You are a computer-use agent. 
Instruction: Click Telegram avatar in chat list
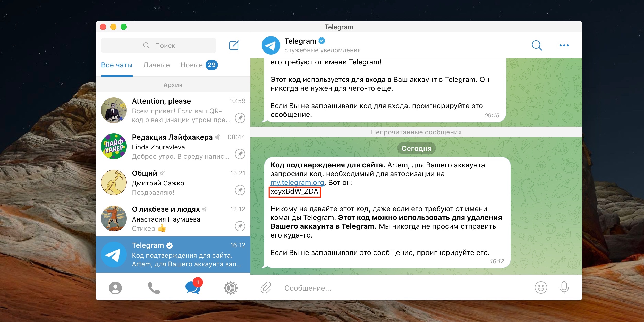(114, 255)
